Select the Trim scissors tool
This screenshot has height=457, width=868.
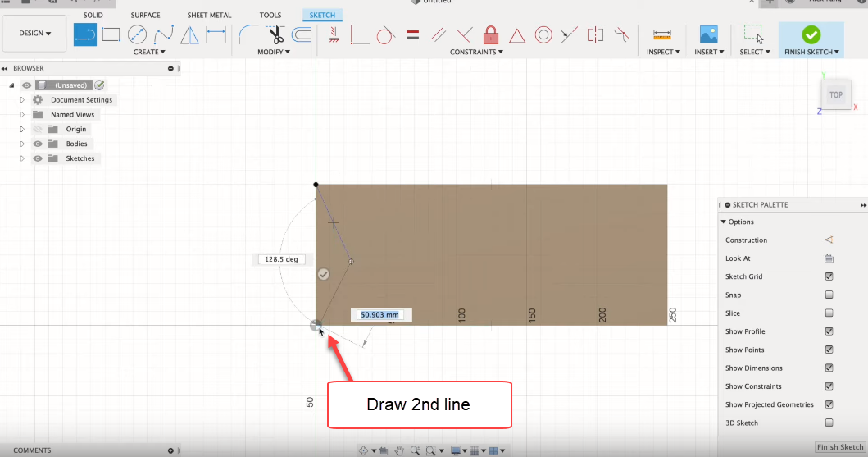pos(275,35)
